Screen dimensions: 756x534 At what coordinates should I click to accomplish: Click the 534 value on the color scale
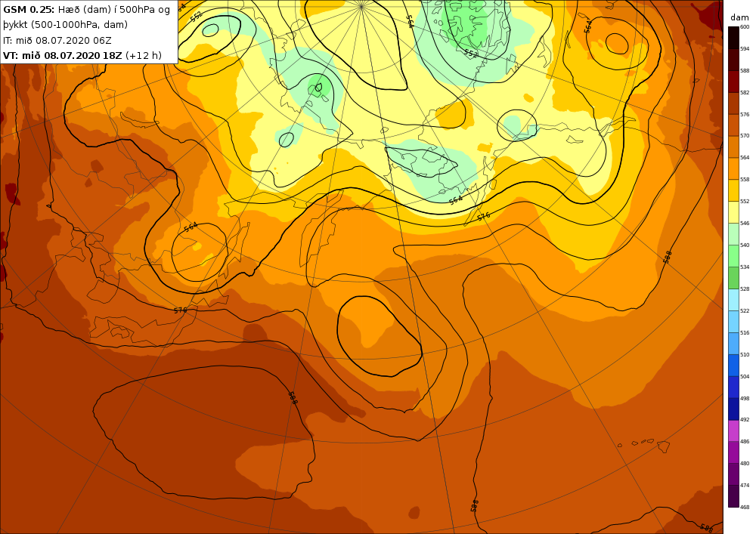tap(745, 267)
